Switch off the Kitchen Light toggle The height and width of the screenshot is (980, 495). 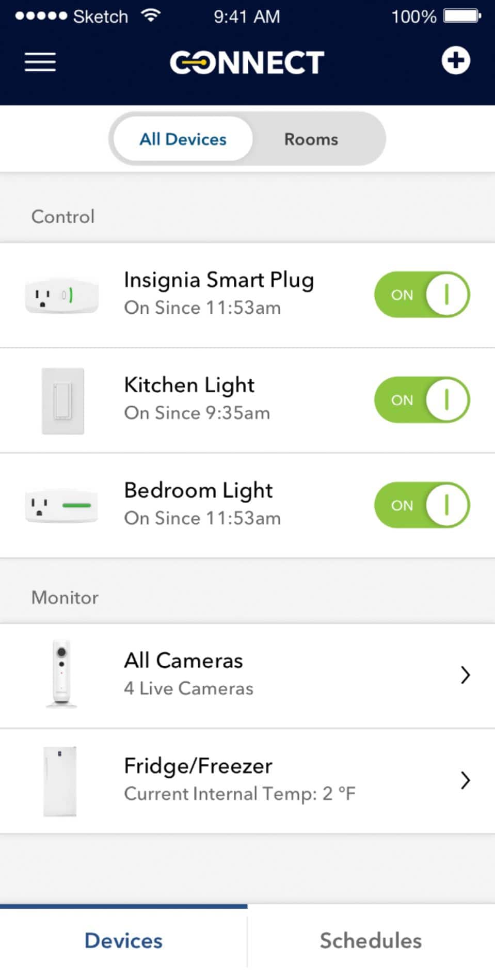pyautogui.click(x=422, y=400)
